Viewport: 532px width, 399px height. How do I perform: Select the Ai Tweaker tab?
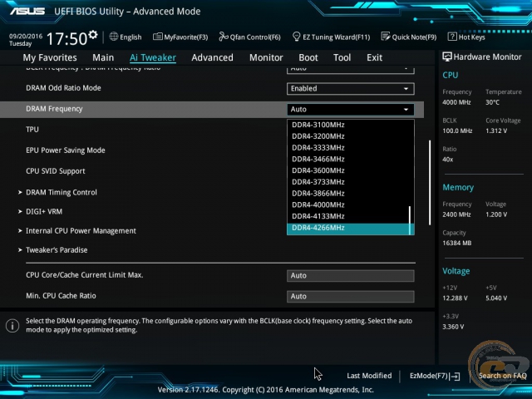click(153, 57)
